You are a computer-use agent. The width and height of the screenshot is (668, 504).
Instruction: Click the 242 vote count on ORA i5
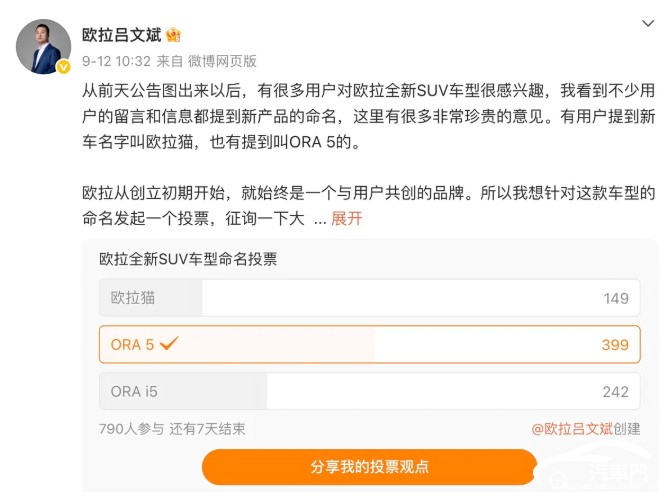pos(615,391)
